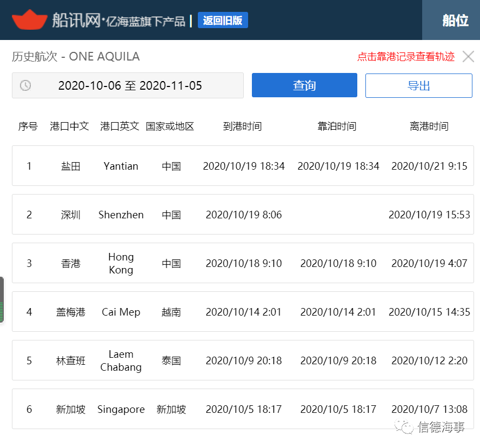Image resolution: width=480 pixels, height=448 pixels.
Task: Click the 离港时间 column header
Action: (x=429, y=126)
